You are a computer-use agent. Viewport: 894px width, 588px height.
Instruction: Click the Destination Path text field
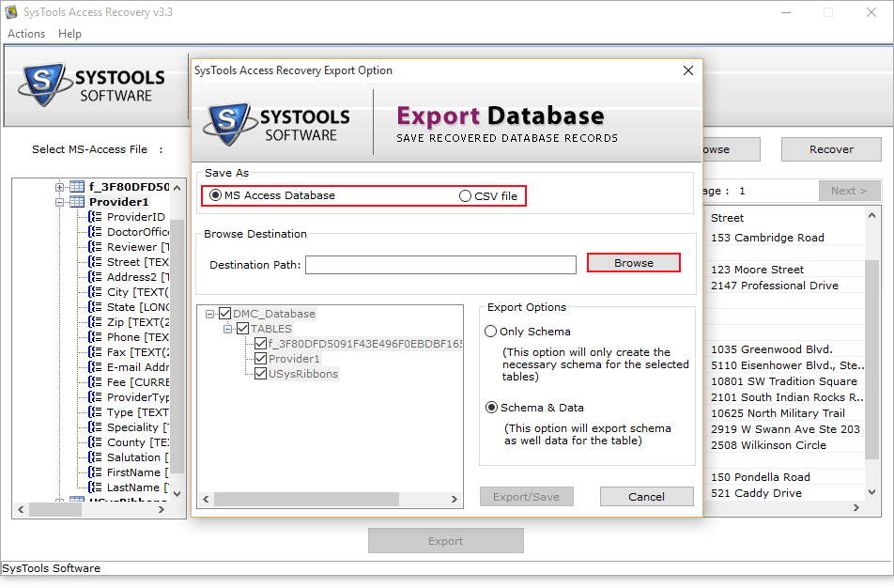(x=440, y=265)
